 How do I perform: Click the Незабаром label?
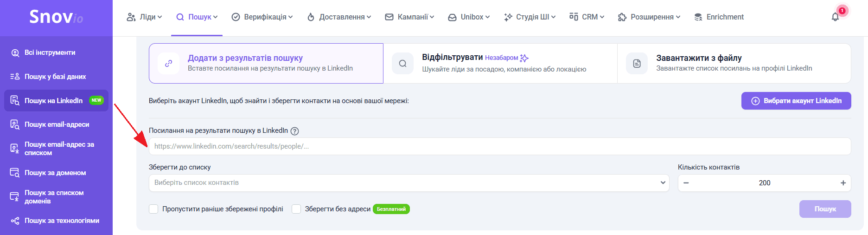click(502, 58)
